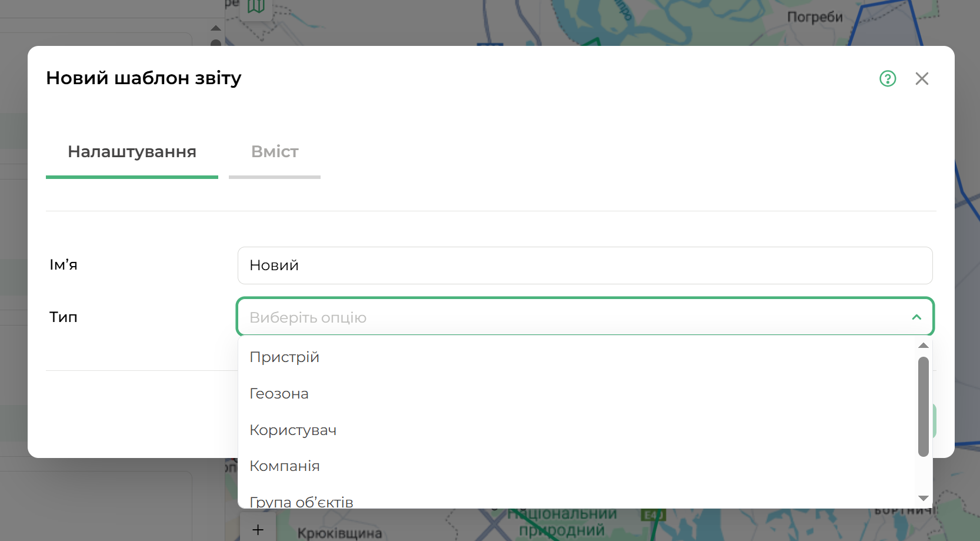Close the new report template dialog
Screen dimensions: 980x541
pyautogui.click(x=922, y=78)
